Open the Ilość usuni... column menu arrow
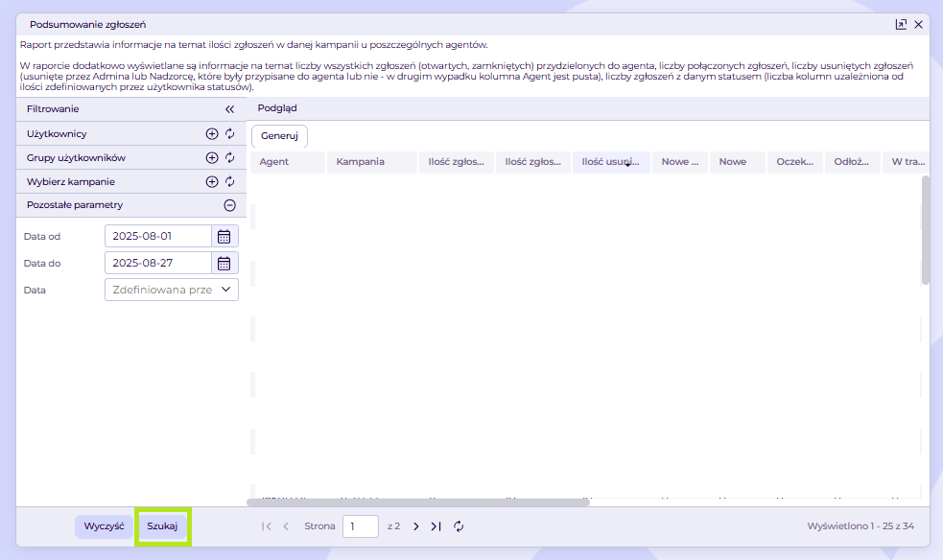This screenshot has width=943, height=560. (x=627, y=165)
